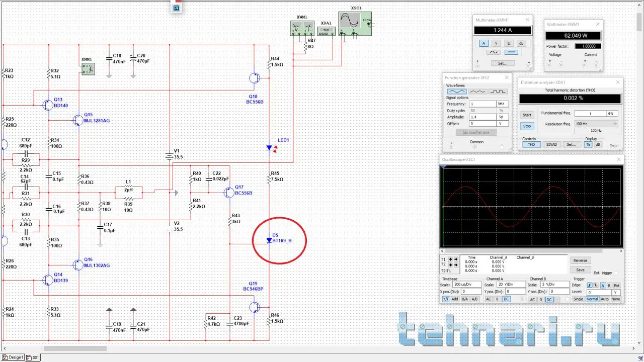The width and height of the screenshot is (644, 362).
Task: Click the XWM1 wattmeter instrument icon
Action: coord(302,28)
